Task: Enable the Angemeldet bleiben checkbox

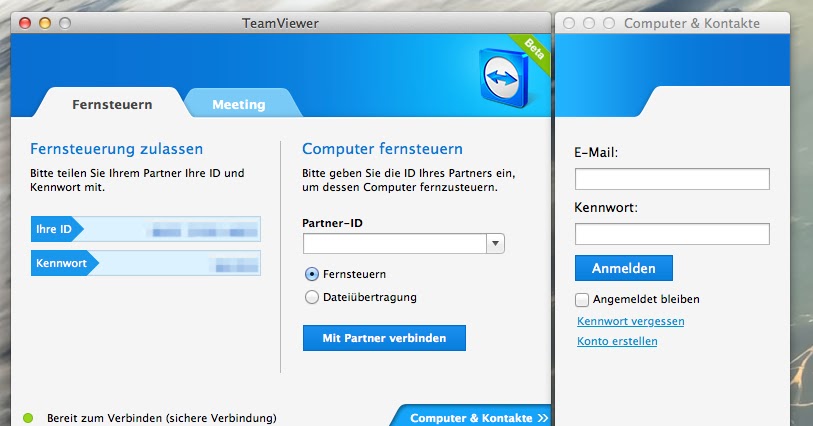Action: 582,300
